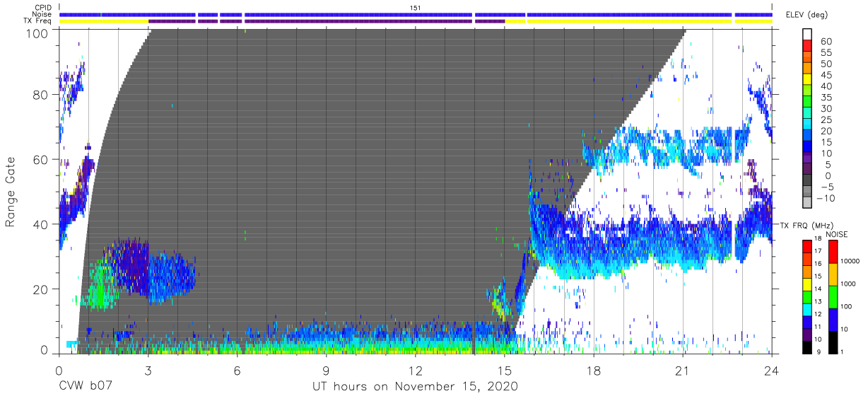Image resolution: width=868 pixels, height=401 pixels.
Task: Click the 21 tick on UT hours axis
Action: pos(683,370)
